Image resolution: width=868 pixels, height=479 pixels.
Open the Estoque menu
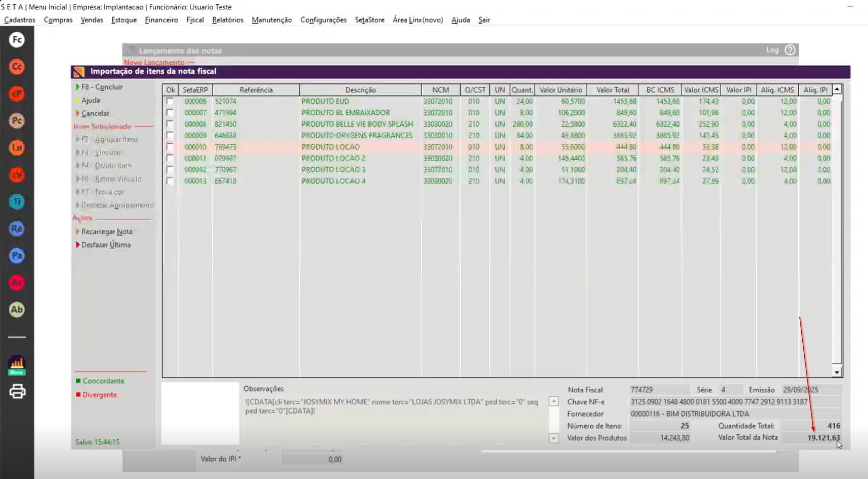tap(124, 20)
